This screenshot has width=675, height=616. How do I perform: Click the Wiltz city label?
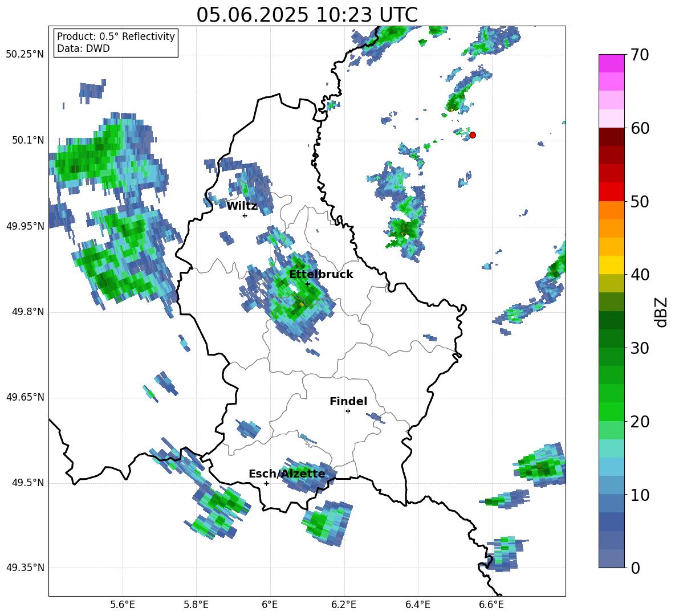point(242,206)
